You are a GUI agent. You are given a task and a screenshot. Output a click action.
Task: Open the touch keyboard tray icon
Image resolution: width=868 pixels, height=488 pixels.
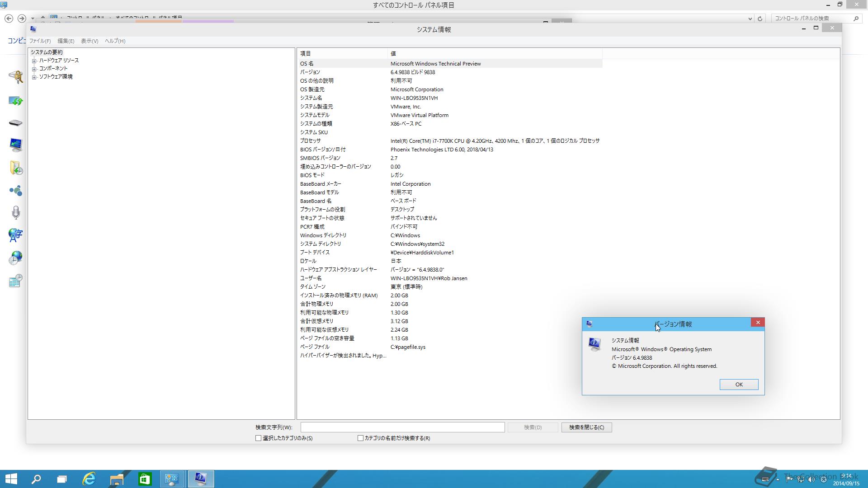765,479
